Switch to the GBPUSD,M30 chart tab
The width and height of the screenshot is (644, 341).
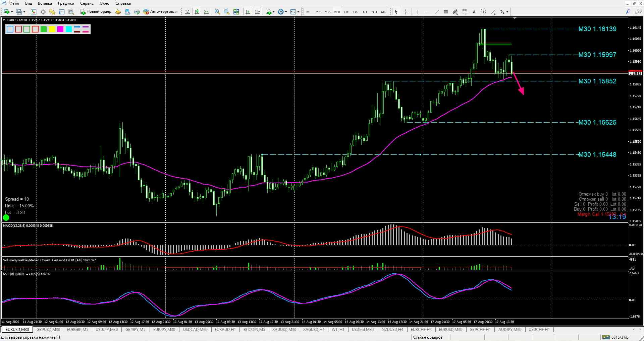[48, 330]
